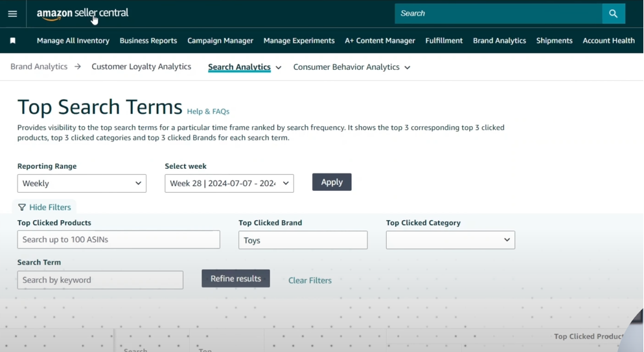Open the Reporting Range Weekly dropdown
This screenshot has width=644, height=352.
pos(82,183)
